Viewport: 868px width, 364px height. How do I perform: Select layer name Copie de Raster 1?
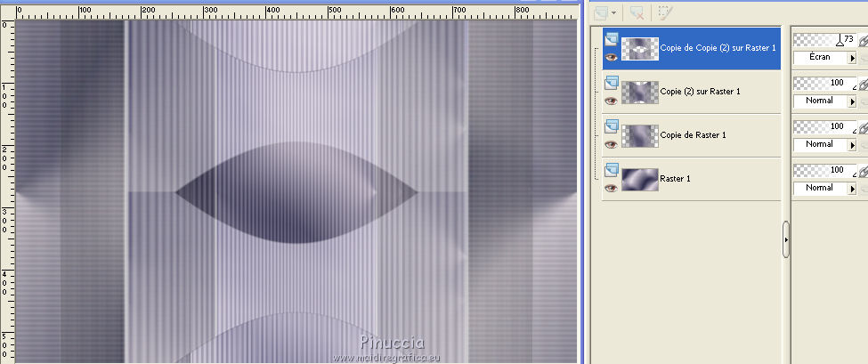[x=694, y=135]
